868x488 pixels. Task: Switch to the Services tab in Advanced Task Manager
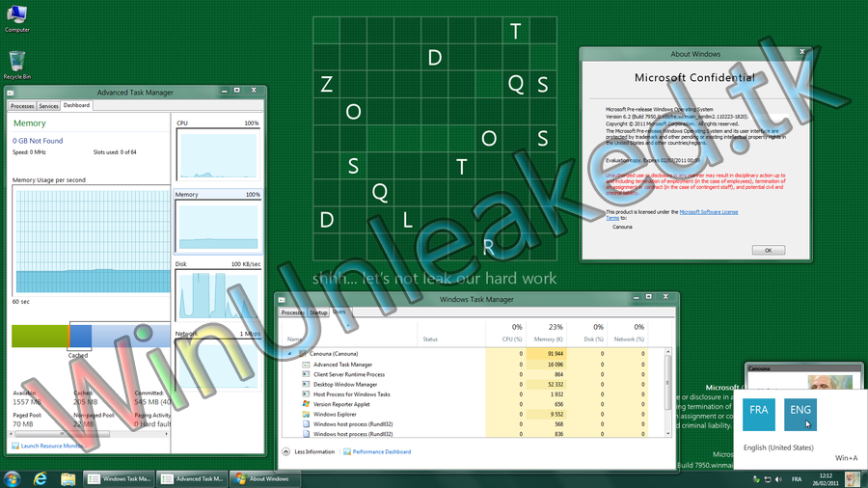48,106
